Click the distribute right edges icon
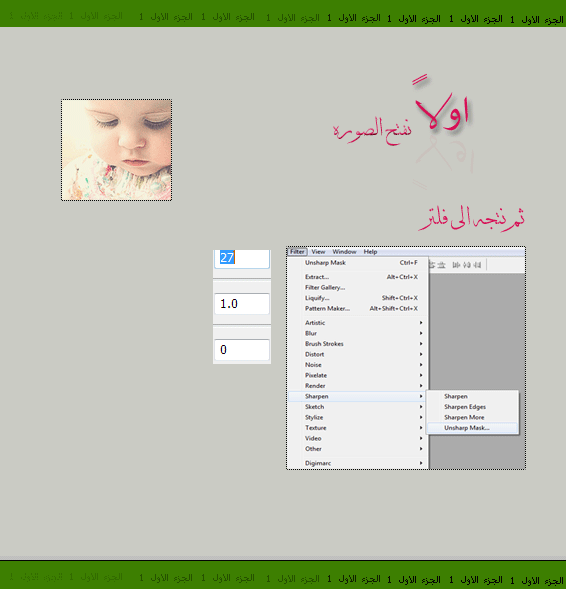The height and width of the screenshot is (589, 566). click(x=477, y=265)
